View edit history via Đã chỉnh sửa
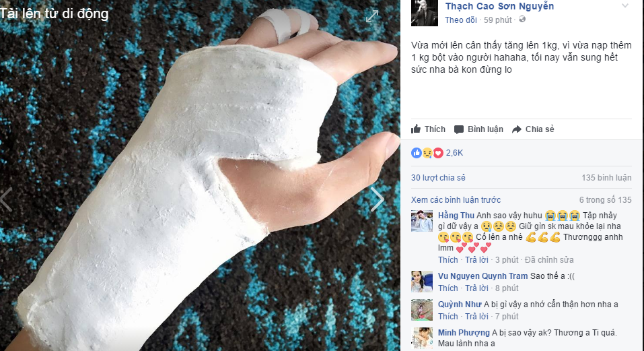 pyautogui.click(x=549, y=260)
